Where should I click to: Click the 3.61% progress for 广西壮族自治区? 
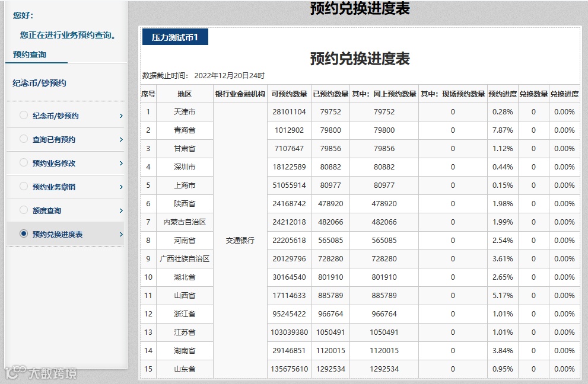503,258
